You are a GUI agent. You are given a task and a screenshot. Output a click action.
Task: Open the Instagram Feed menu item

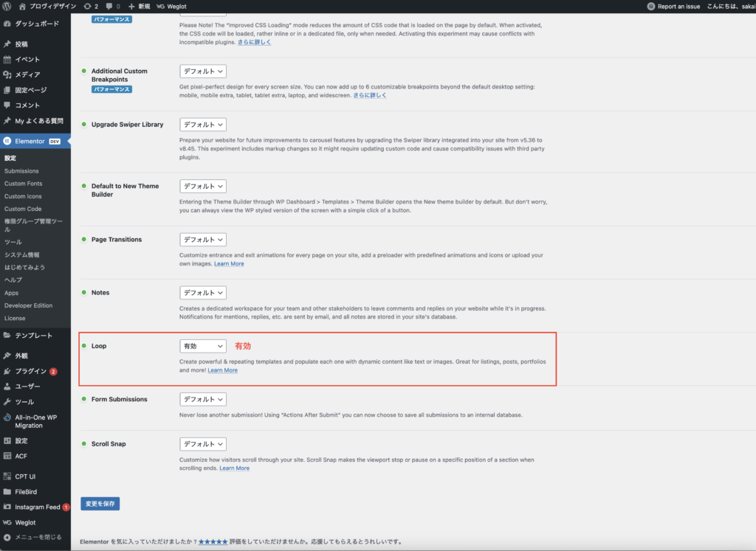click(37, 507)
